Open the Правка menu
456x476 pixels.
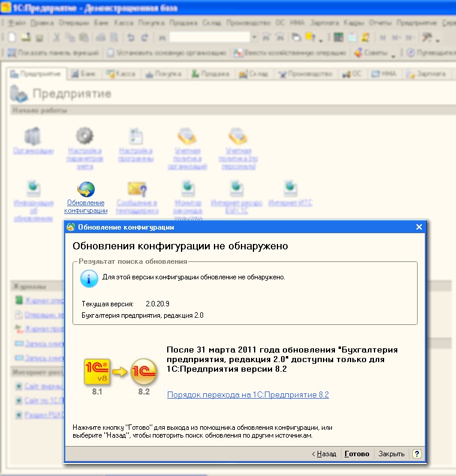(x=42, y=23)
